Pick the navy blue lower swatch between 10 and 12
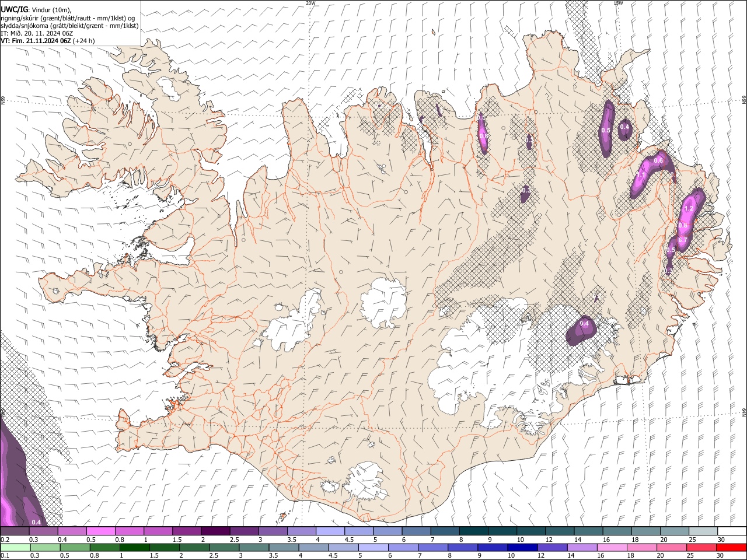The width and height of the screenshot is (747, 560). pyautogui.click(x=522, y=547)
